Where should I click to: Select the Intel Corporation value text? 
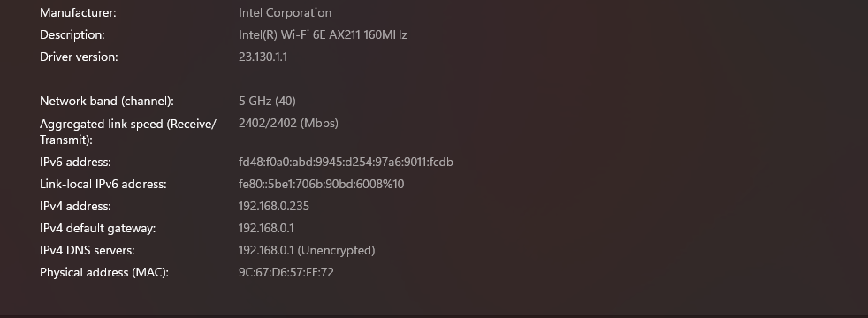[x=286, y=12]
